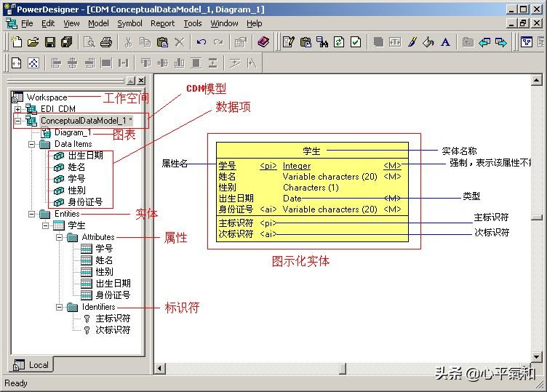547x392 pixels.
Task: Select attribute 性别 under Attributes
Action: click(104, 272)
